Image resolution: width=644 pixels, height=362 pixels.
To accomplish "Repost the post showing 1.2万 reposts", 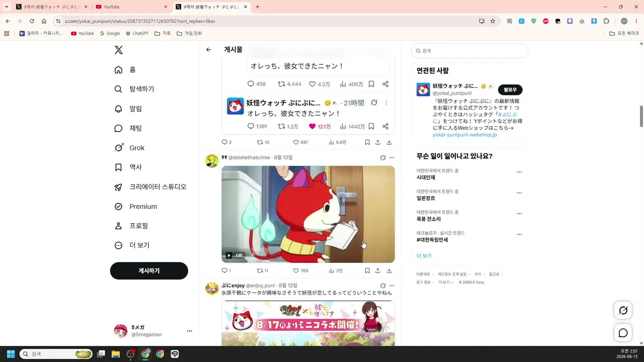I will coord(288,126).
